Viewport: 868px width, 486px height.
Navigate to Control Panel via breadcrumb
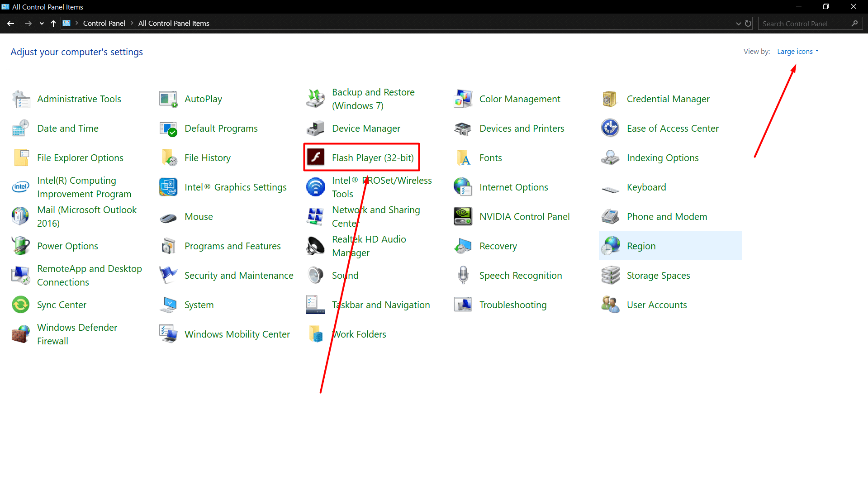(104, 23)
